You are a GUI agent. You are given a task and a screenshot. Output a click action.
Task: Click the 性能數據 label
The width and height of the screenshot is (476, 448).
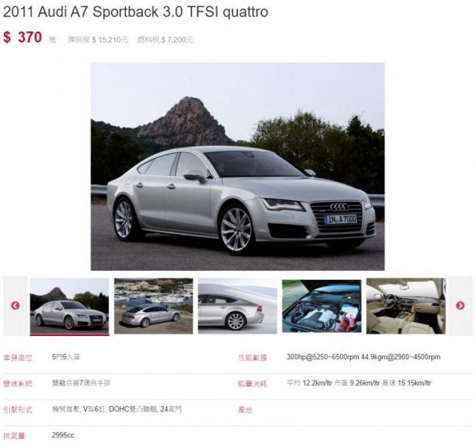pos(252,358)
